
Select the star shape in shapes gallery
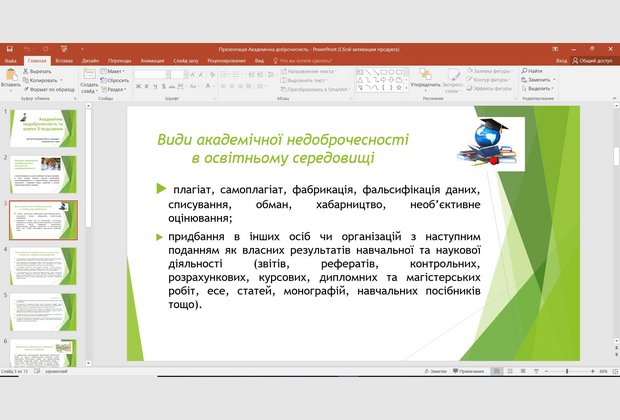pyautogui.click(x=399, y=88)
